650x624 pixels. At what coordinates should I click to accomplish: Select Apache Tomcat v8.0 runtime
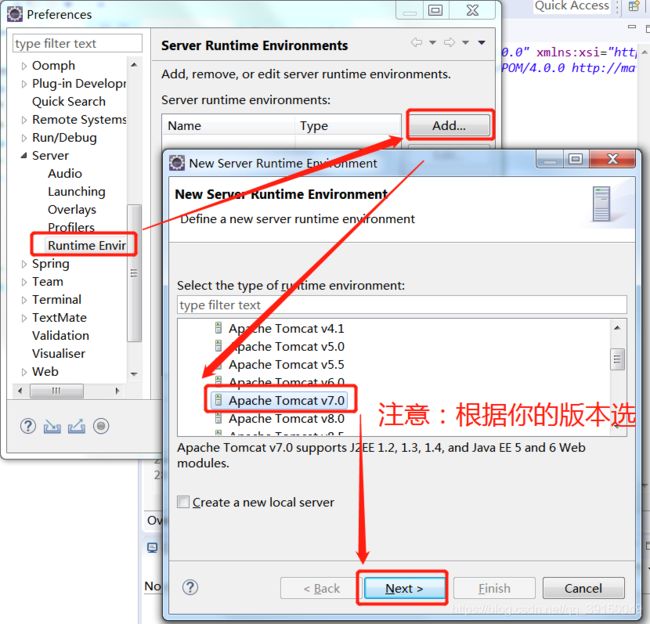coord(286,418)
